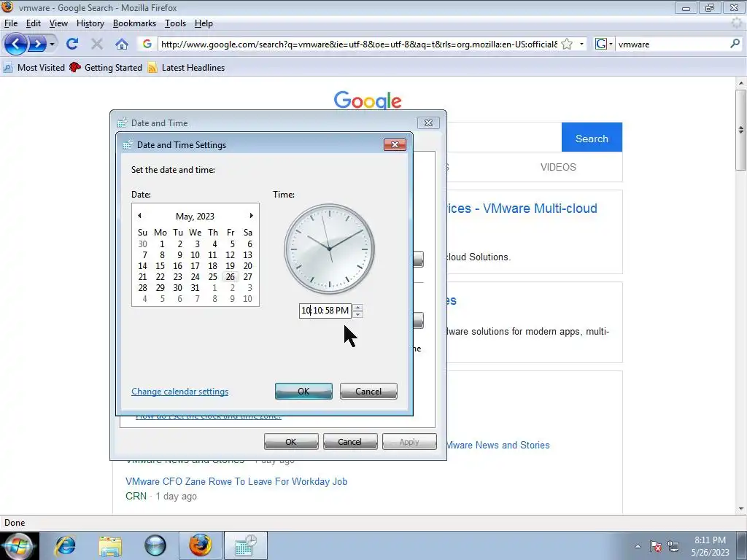
Task: Click Cancel in Date and Time window
Action: pyautogui.click(x=350, y=441)
